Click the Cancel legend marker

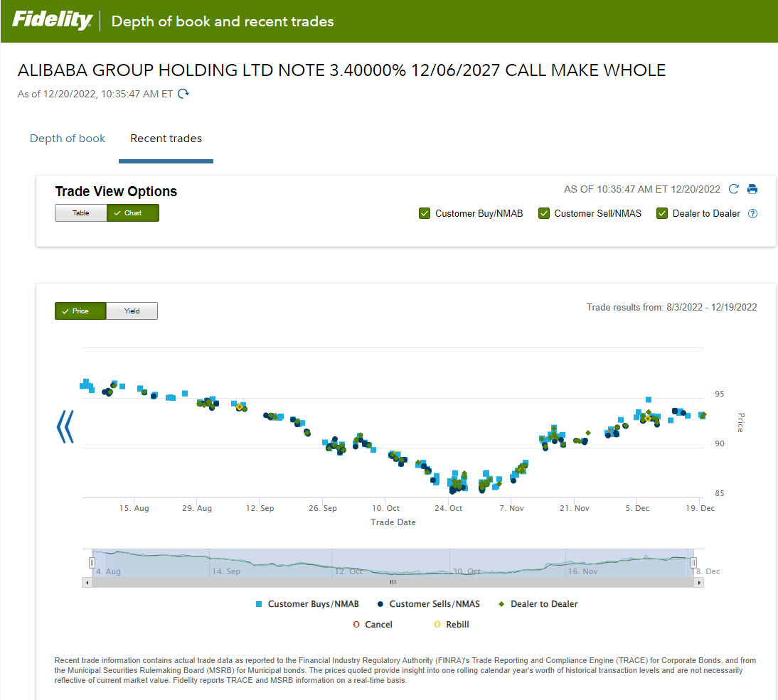357,625
